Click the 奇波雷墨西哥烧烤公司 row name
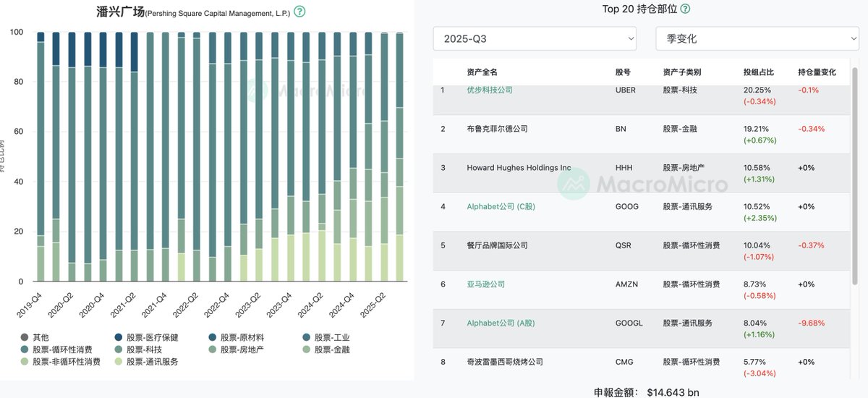This screenshot has height=398, width=868. coord(505,362)
